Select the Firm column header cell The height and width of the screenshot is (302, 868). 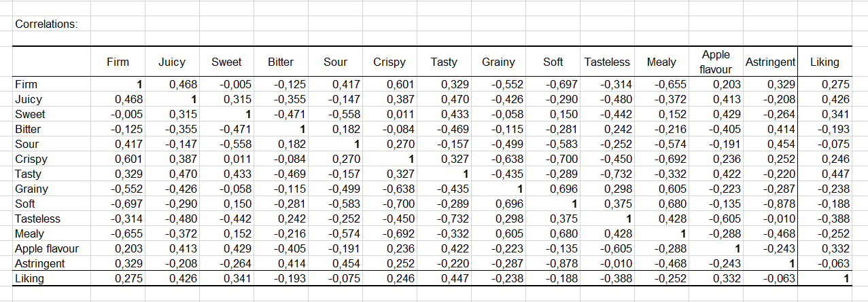point(118,62)
